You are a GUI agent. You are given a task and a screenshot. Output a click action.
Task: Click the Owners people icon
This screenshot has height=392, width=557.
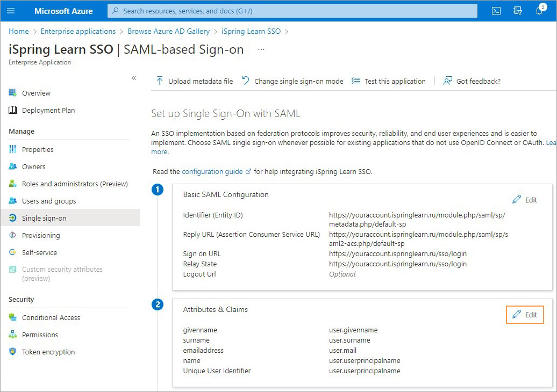tap(12, 166)
